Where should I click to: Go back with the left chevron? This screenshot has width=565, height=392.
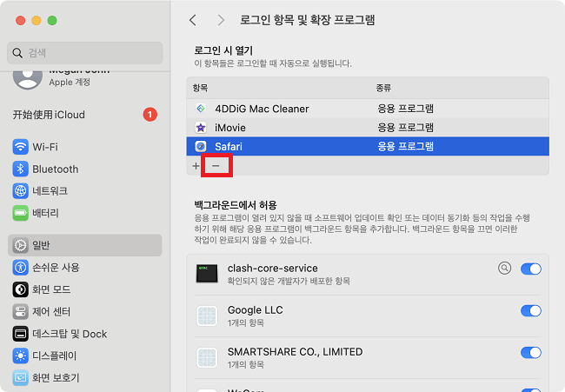click(193, 20)
